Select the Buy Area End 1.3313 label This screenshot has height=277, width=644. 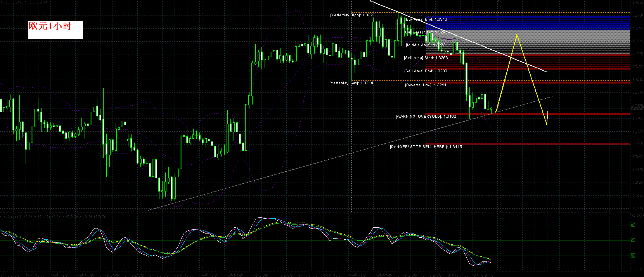(426, 19)
